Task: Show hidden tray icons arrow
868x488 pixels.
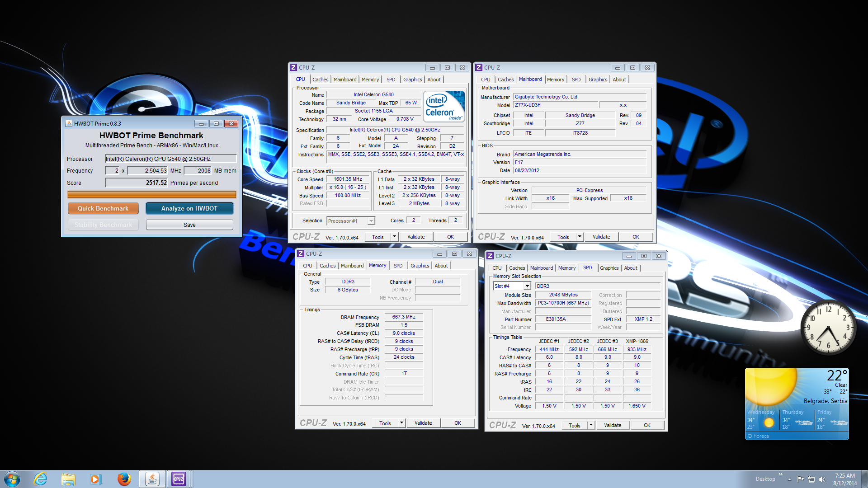Action: (x=789, y=479)
